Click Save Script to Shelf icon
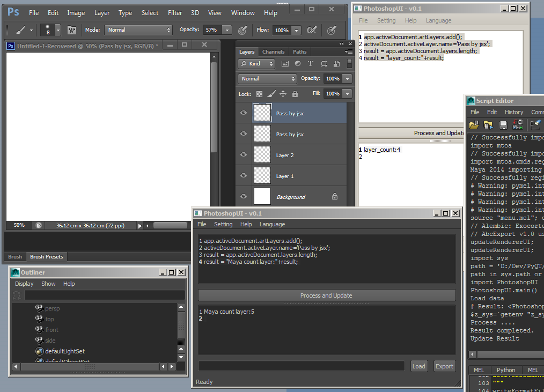This screenshot has height=392, width=544. click(518, 124)
